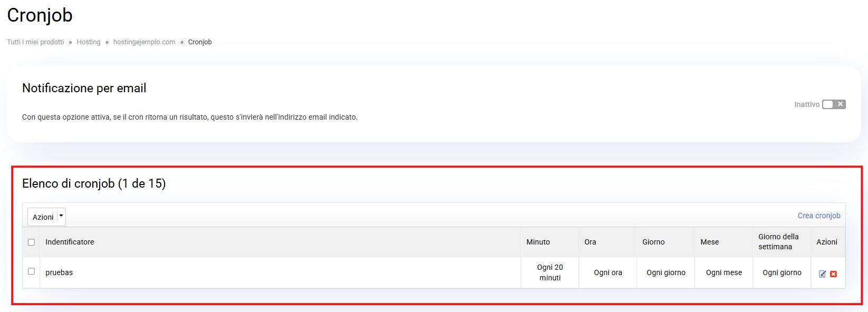Viewport: 868px width, 312px height.
Task: Click the Ogni 20 minuti cell
Action: pos(549,272)
